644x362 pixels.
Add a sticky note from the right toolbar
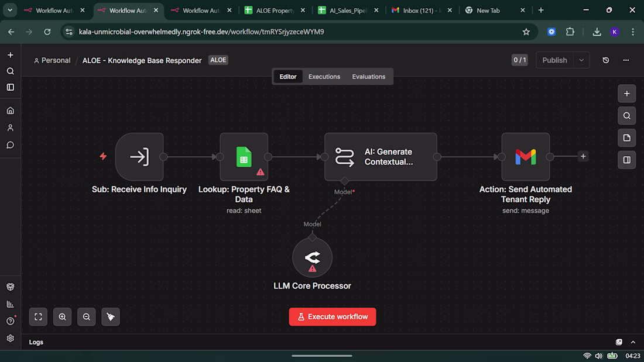tap(627, 138)
